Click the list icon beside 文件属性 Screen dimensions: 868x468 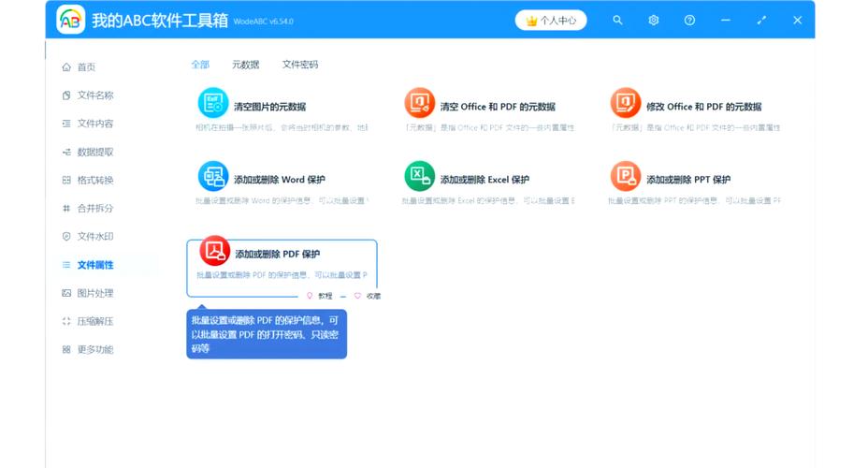click(x=66, y=265)
